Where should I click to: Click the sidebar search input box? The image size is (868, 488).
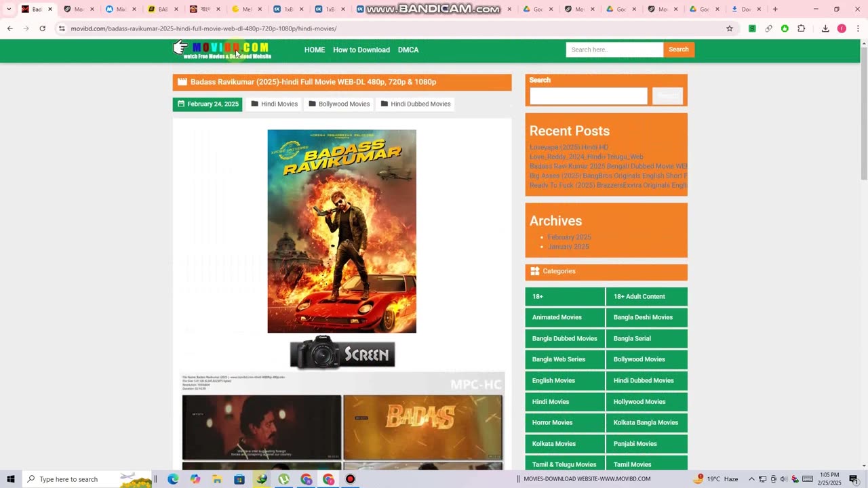tap(589, 96)
